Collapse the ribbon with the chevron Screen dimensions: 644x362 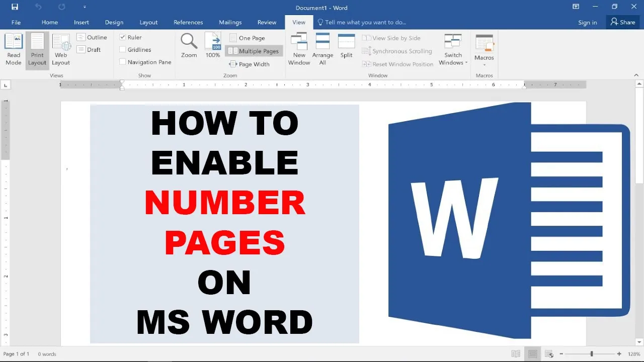tap(636, 75)
